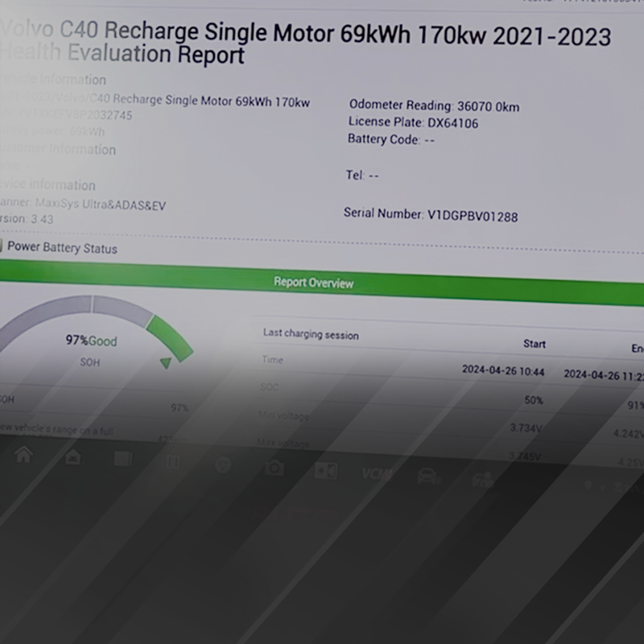The image size is (644, 644).
Task: Select the 4.242V end voltage value
Action: (x=628, y=434)
